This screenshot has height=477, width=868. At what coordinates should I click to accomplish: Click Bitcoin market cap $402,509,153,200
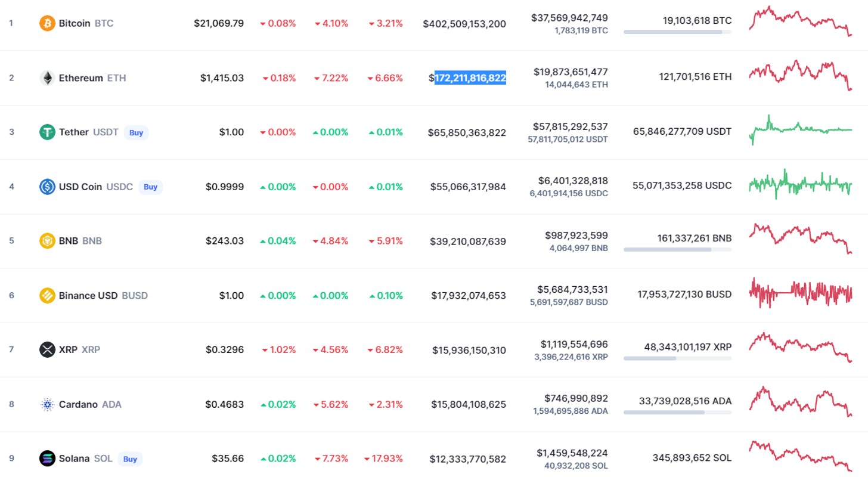(464, 24)
